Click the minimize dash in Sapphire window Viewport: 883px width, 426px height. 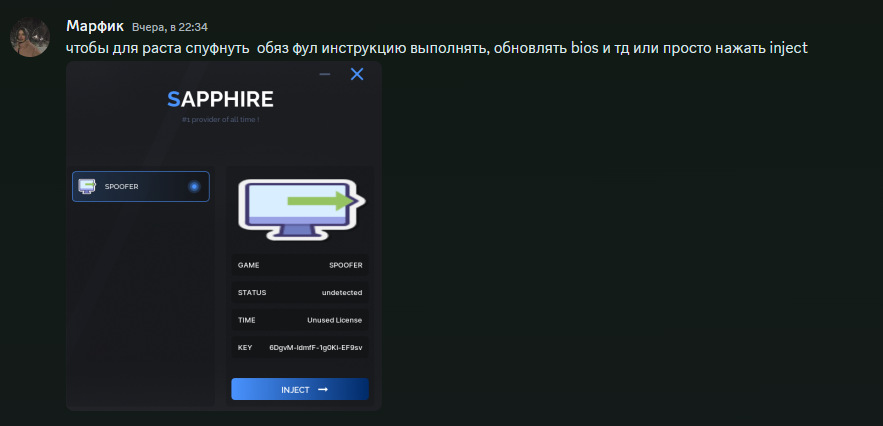(x=324, y=74)
